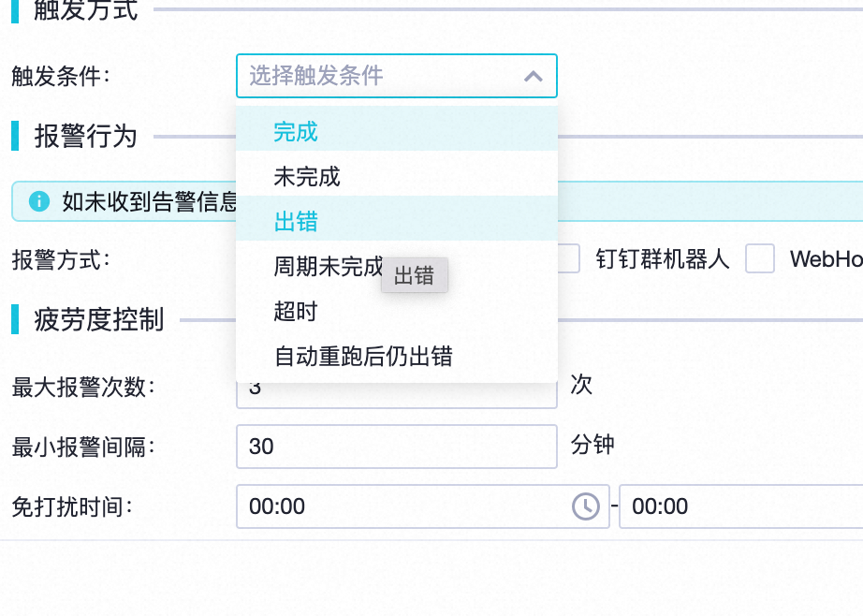The height and width of the screenshot is (616, 863).
Task: Click the 报警行为 section heading
Action: point(85,136)
